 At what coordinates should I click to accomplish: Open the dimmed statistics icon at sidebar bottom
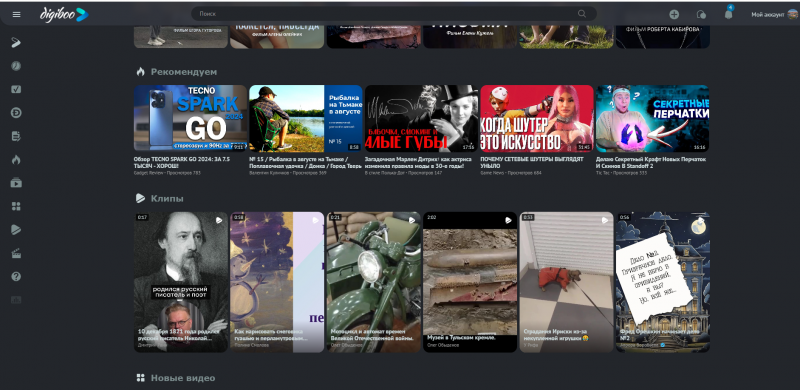pyautogui.click(x=16, y=300)
